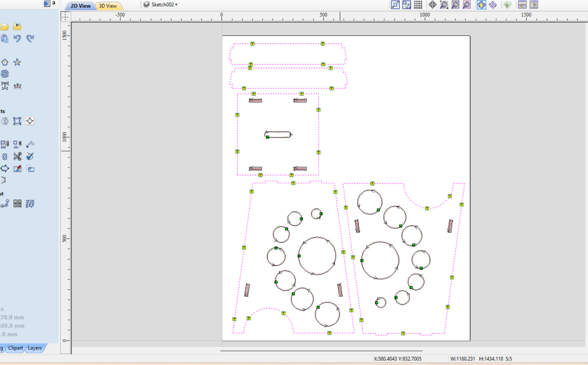The image size is (588, 365).
Task: Activate the Pan view tool
Action: click(433, 5)
